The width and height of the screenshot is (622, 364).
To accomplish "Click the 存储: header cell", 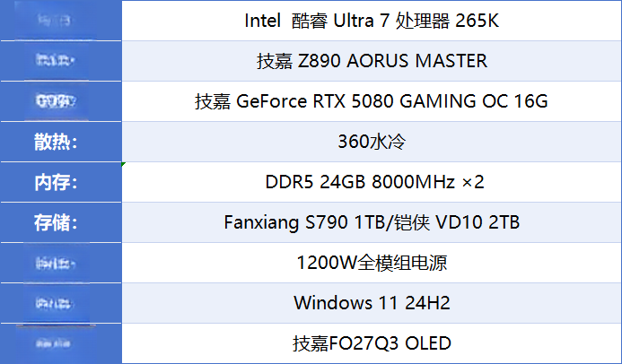I will tap(61, 222).
